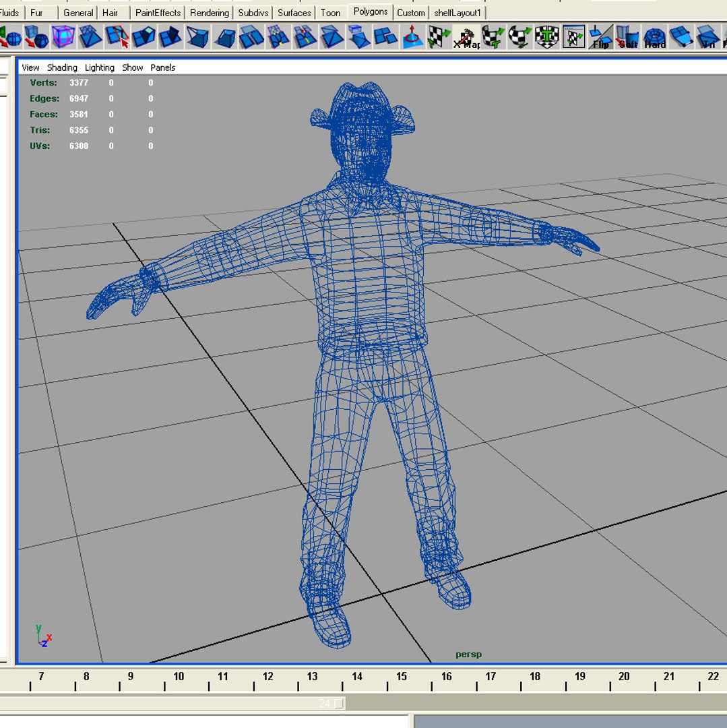
Task: Open the viewport Show menu
Action: point(132,67)
